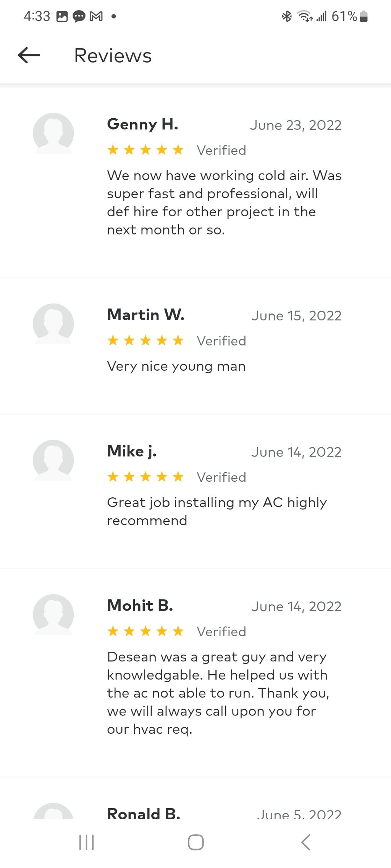Tap the date June 14, 2022 beside Mike j.
The height and width of the screenshot is (868, 391).
tap(296, 452)
